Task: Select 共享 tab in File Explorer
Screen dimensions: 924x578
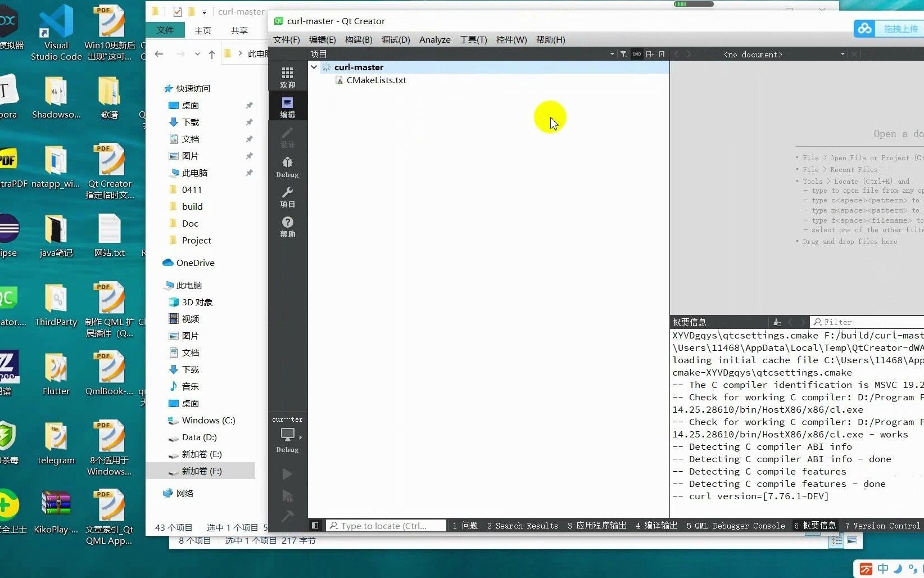Action: click(239, 30)
